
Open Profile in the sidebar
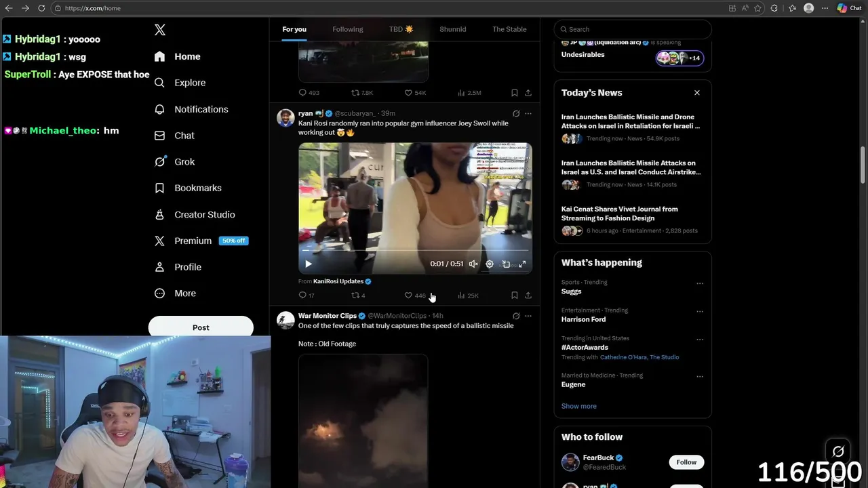coord(178,267)
